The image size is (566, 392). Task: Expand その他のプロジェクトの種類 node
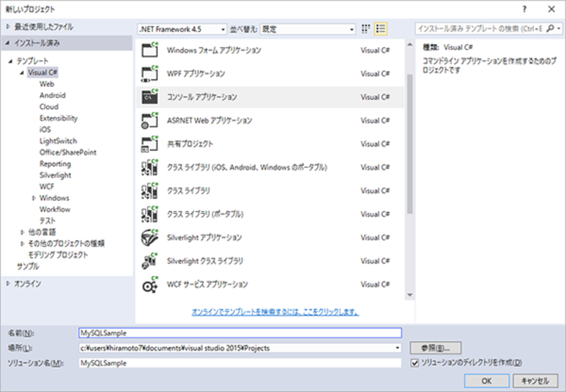point(23,244)
